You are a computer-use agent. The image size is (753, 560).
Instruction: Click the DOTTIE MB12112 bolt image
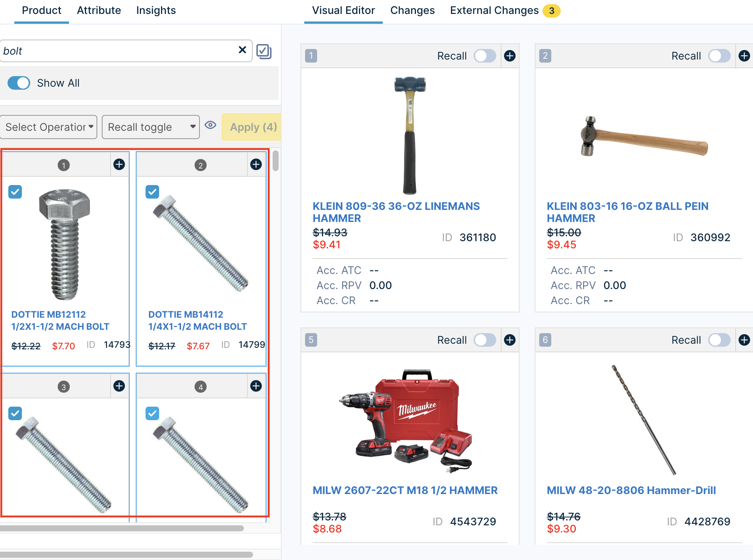click(x=64, y=244)
